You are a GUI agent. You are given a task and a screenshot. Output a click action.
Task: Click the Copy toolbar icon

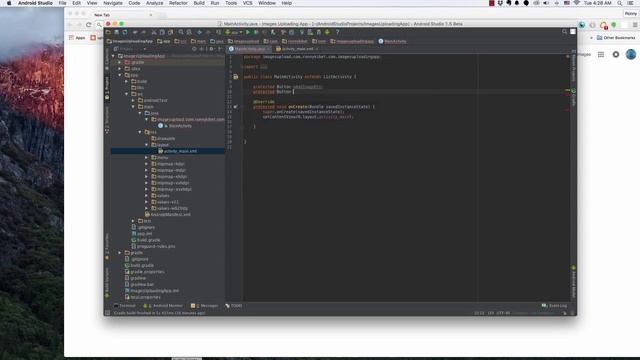coord(162,32)
